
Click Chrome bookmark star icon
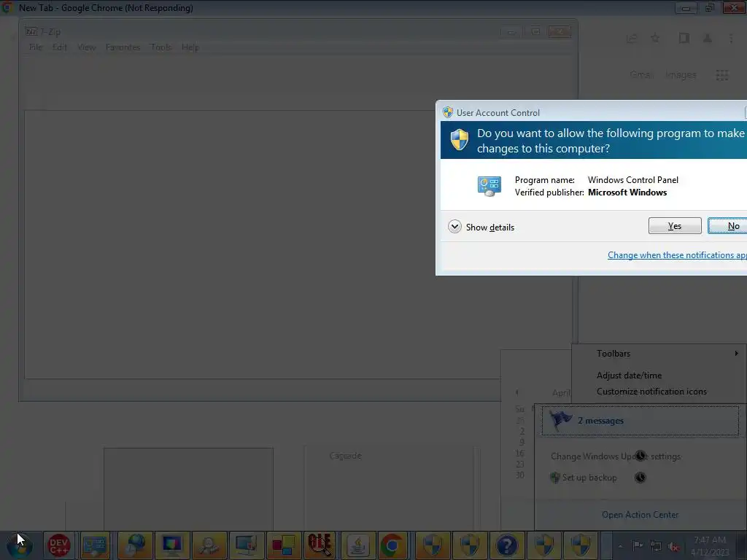tap(656, 38)
